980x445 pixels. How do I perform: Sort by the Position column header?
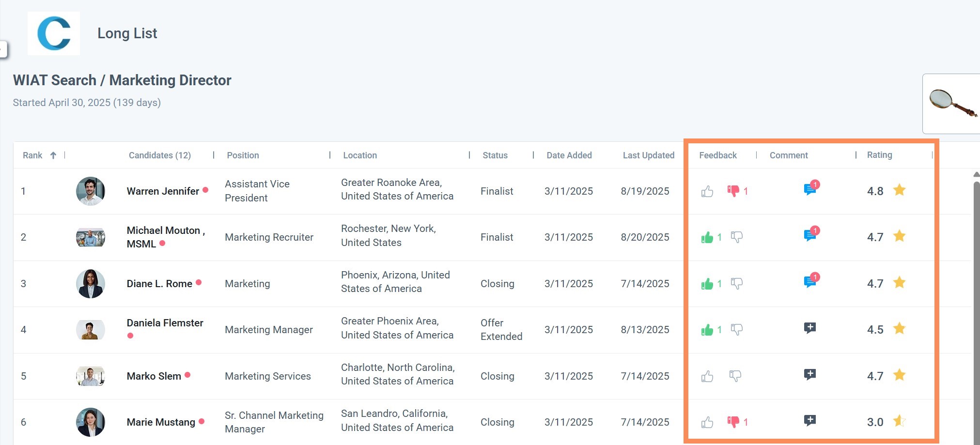(x=243, y=155)
